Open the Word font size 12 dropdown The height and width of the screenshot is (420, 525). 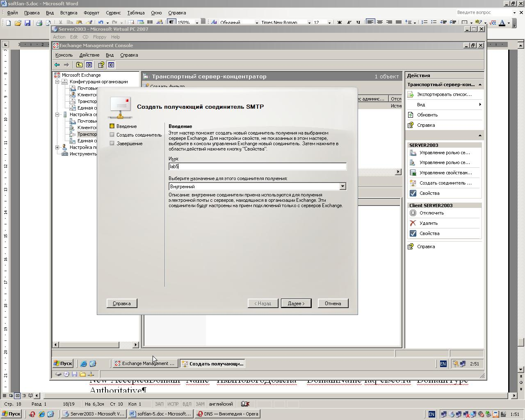329,23
